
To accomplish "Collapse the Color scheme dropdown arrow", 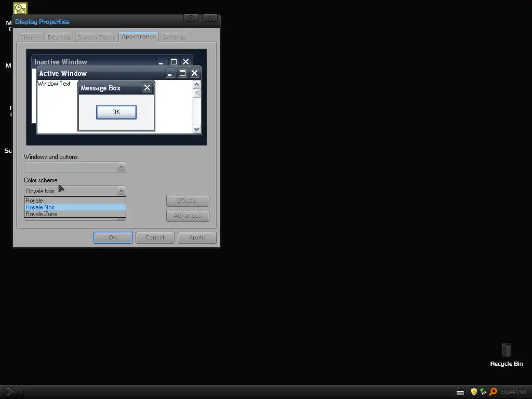I will pyautogui.click(x=122, y=191).
